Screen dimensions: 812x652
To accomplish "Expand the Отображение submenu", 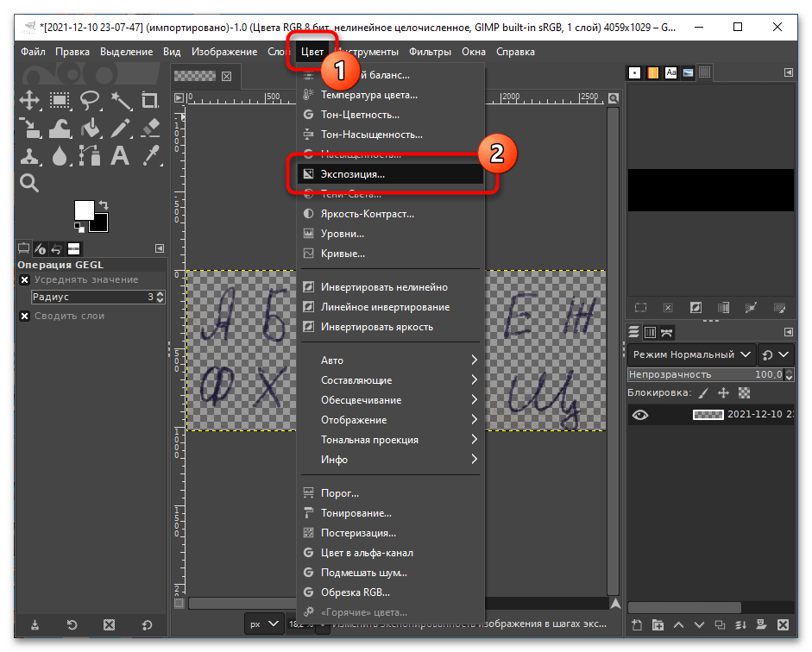I will click(x=390, y=420).
